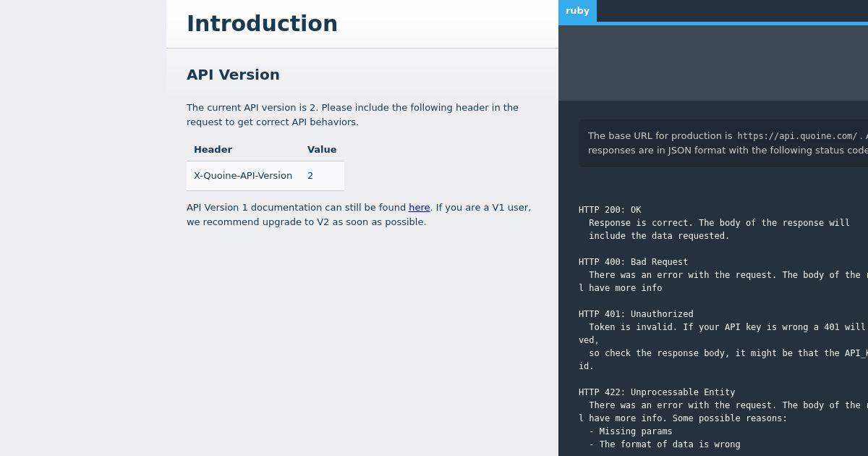Click the HTTP 400: Bad Request line

coord(633,262)
